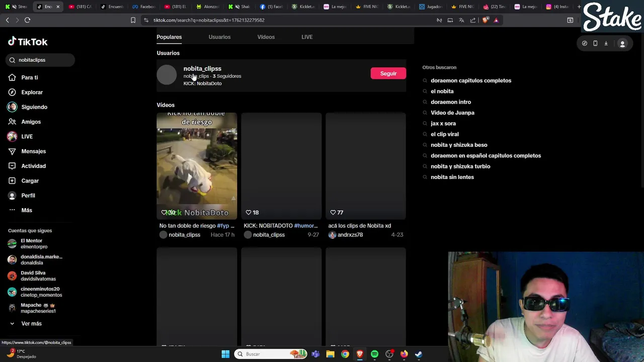Open cineenminutos20 followed account
Viewport: 644px width, 362px height.
(34, 292)
